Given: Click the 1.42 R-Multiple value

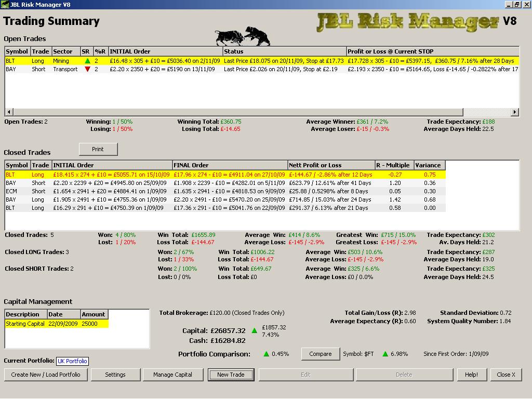Looking at the screenshot, I should (x=395, y=199).
